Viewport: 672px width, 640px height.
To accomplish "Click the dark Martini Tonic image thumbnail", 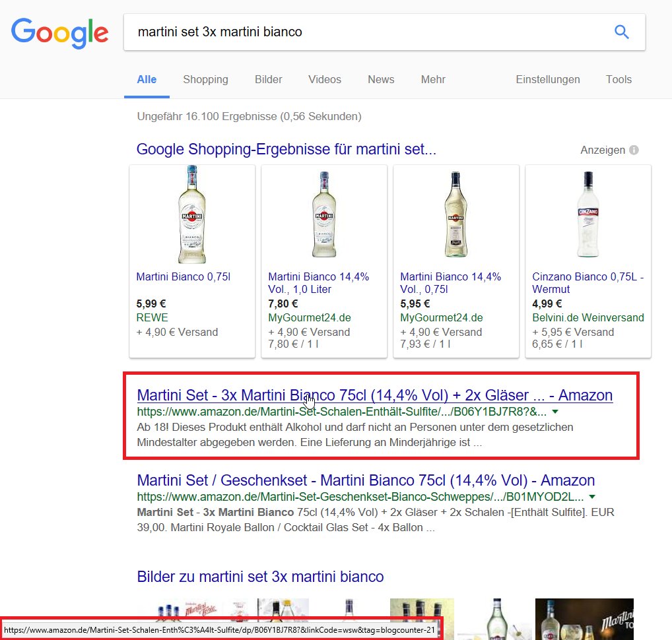I will (584, 619).
